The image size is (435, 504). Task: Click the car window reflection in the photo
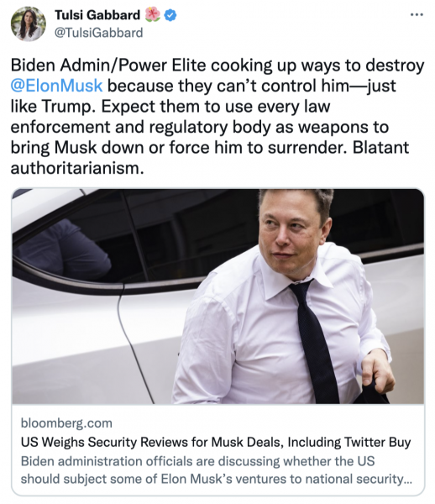pos(63,249)
